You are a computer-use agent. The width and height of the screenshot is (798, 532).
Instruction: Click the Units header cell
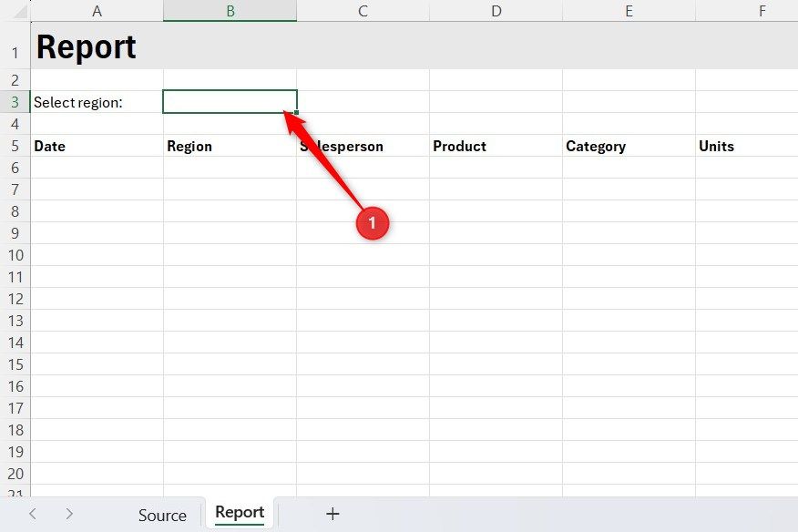747,146
